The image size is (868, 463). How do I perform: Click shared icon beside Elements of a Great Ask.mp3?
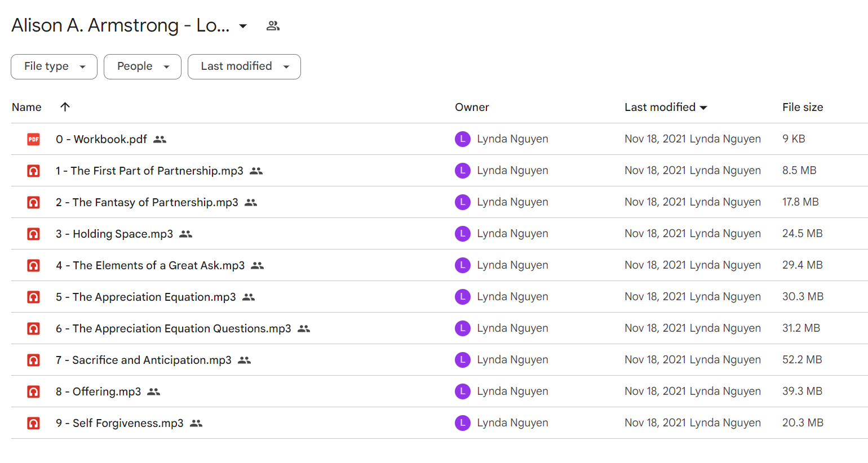point(258,265)
